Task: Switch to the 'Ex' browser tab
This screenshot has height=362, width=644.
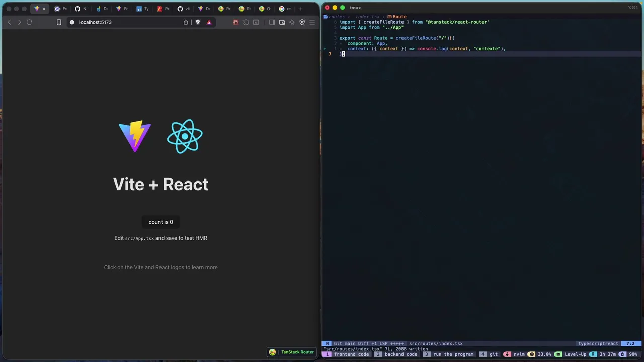Action: pos(60,9)
